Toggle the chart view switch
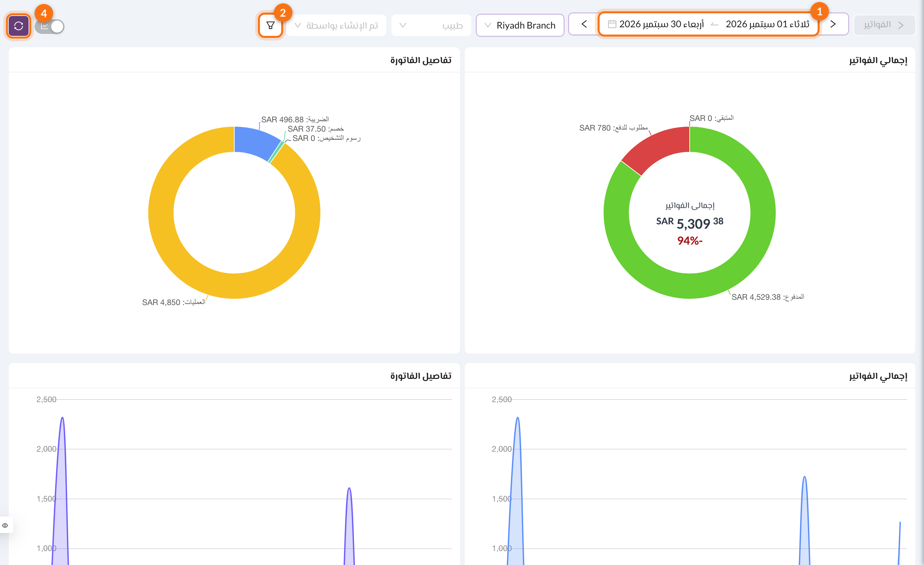924x565 pixels. (x=50, y=26)
